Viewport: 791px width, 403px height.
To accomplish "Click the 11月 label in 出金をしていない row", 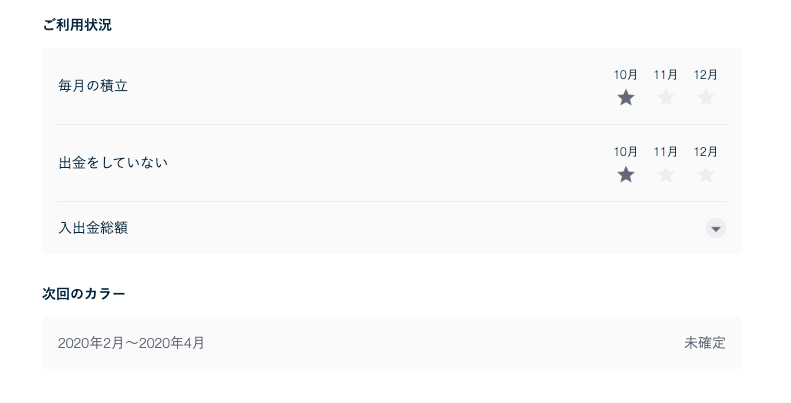I will coord(666,152).
